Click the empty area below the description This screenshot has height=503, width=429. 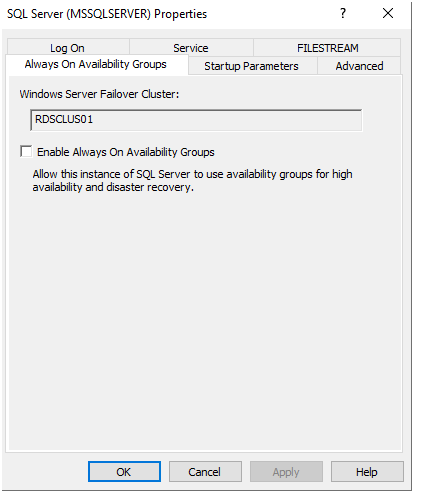205,320
